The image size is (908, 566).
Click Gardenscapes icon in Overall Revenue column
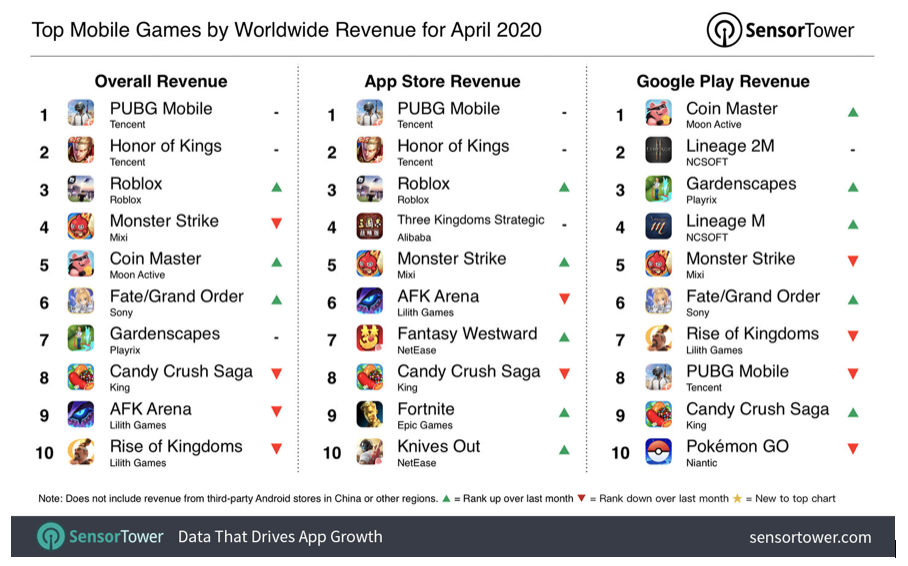coord(81,339)
